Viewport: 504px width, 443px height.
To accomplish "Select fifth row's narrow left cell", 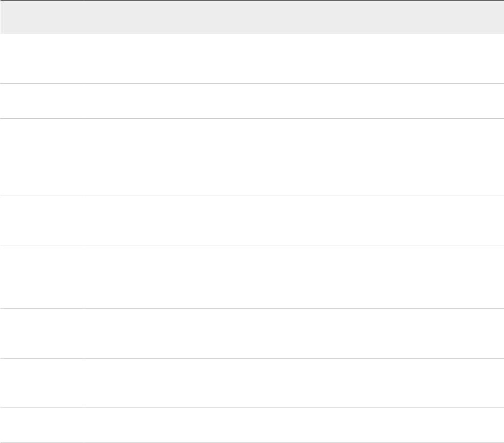I will pyautogui.click(x=42, y=277).
